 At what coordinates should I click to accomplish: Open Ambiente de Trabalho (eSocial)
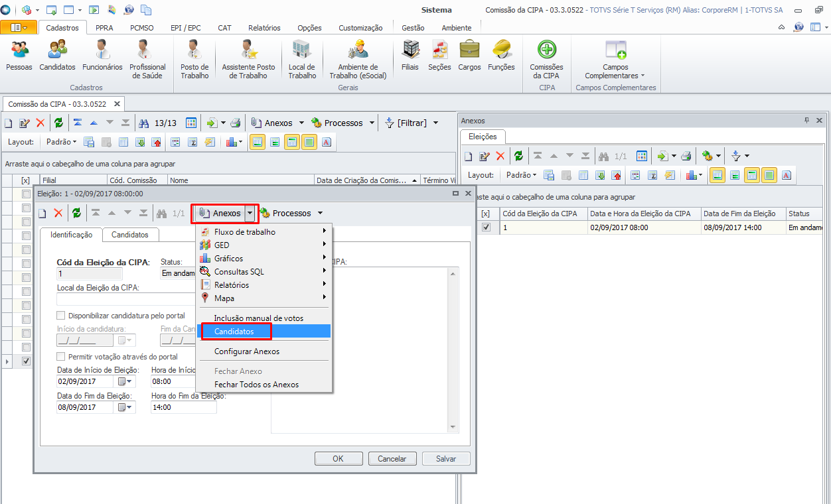tap(358, 60)
